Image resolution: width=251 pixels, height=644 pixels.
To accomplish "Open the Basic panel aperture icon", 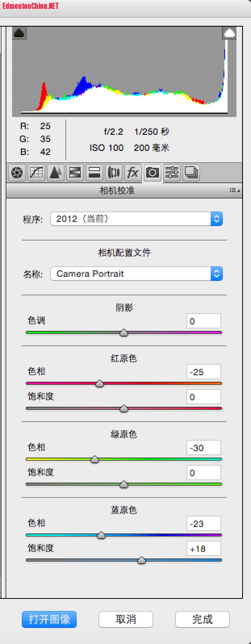I will pyautogui.click(x=17, y=173).
